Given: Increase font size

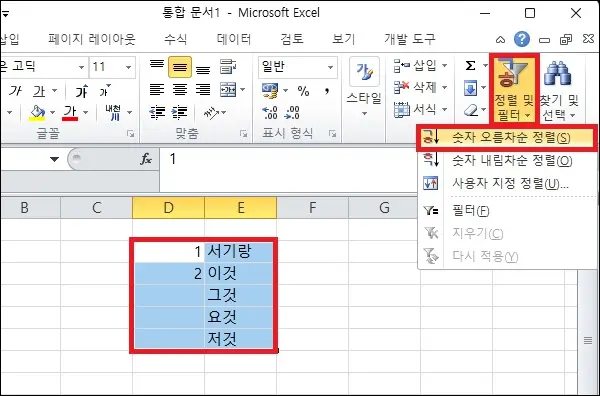Looking at the screenshot, I should (82, 91).
